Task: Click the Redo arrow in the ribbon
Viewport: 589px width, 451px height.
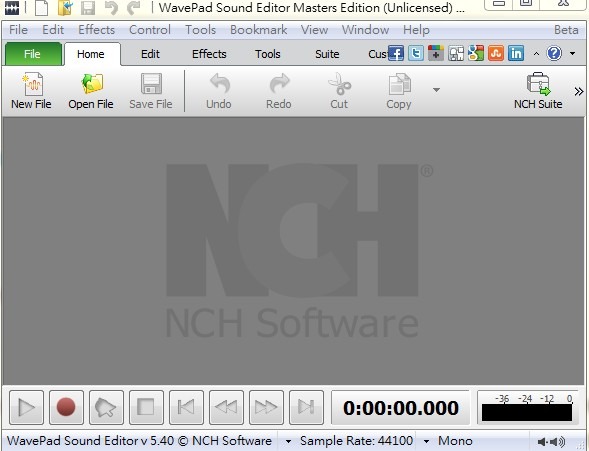Action: [x=279, y=91]
